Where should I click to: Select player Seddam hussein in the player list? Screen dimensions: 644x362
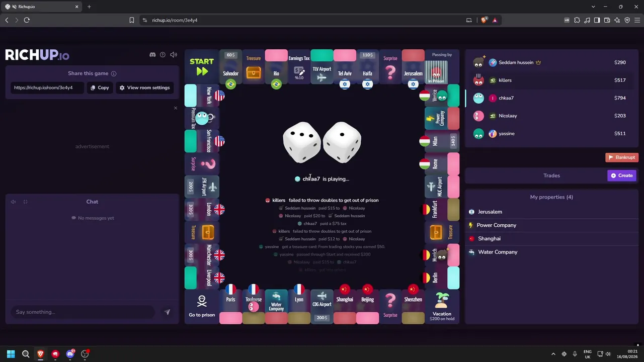coord(551,62)
